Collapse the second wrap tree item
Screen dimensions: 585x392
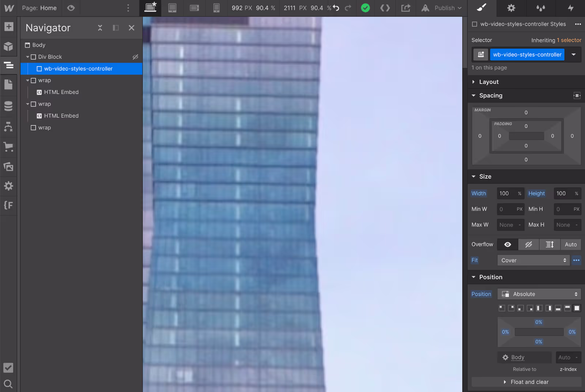27,104
